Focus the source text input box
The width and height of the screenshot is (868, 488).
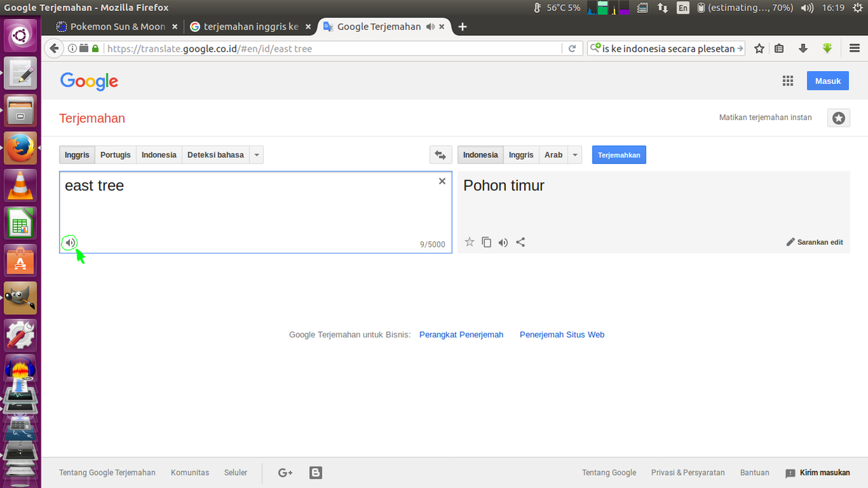point(256,212)
